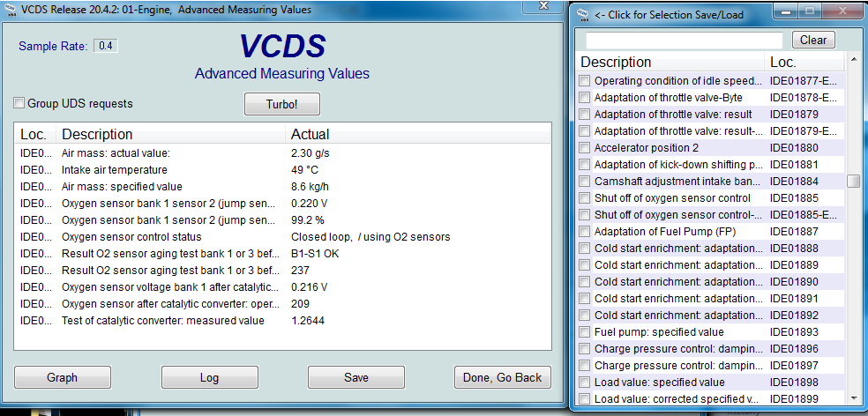This screenshot has height=416, width=868.
Task: Tick the Accelerator position 2 checkbox
Action: pyautogui.click(x=585, y=148)
